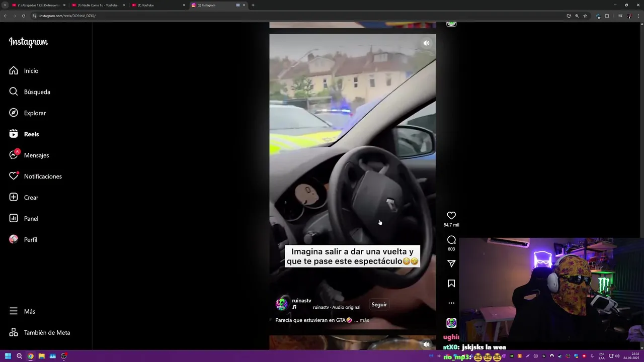The height and width of the screenshot is (362, 644).
Task: Open ruinastv Audio original link
Action: [337, 307]
